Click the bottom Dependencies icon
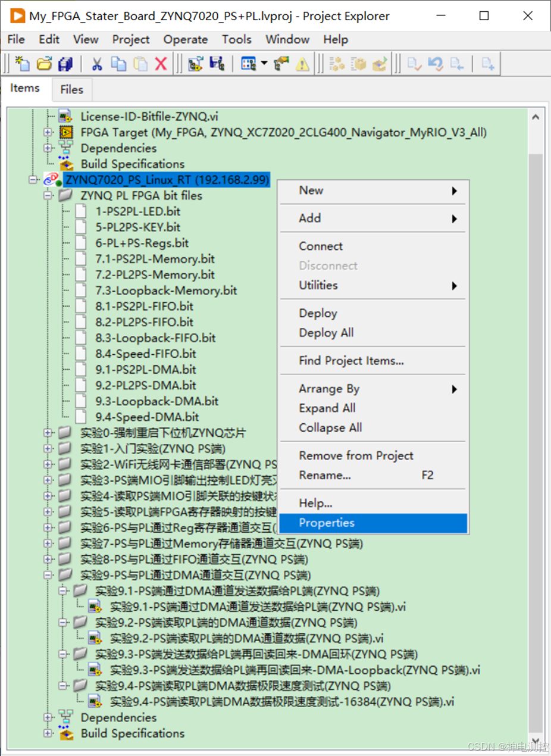The height and width of the screenshot is (756, 551). click(x=65, y=717)
